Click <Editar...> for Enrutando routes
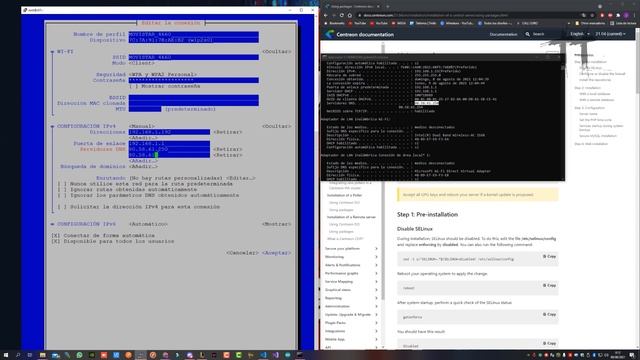This screenshot has width=640, height=360. point(241,178)
